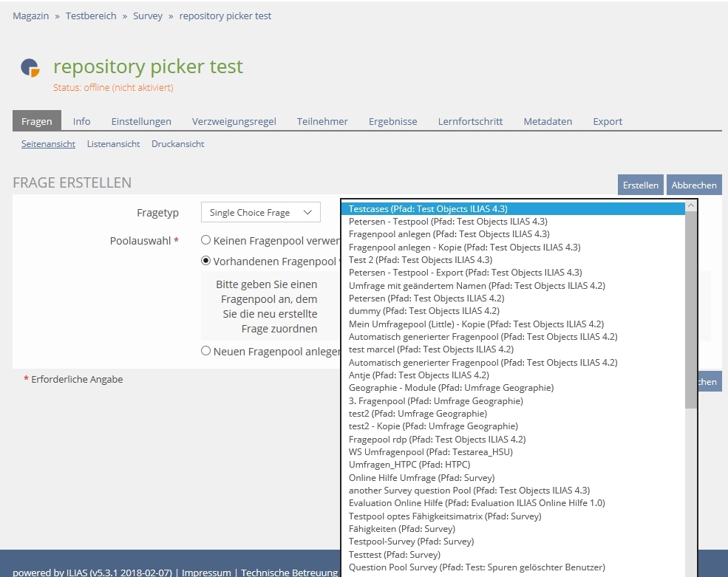Navigate to Testbereich in breadcrumb
This screenshot has height=577, width=728.
(91, 16)
